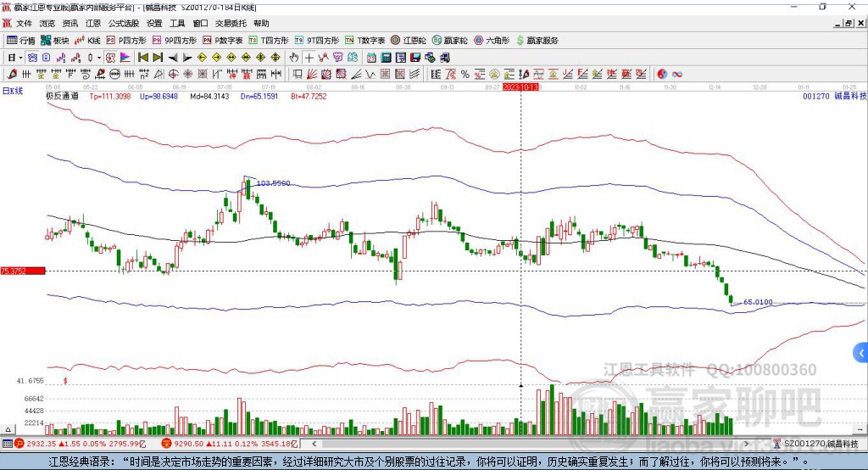Expand panel with bottom-left up arrow
868x470 pixels.
pyautogui.click(x=8, y=429)
